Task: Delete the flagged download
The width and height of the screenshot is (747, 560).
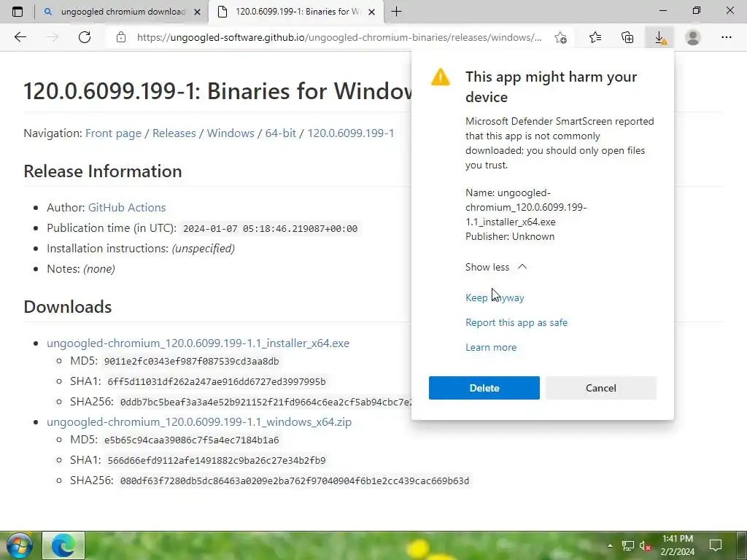Action: click(484, 388)
